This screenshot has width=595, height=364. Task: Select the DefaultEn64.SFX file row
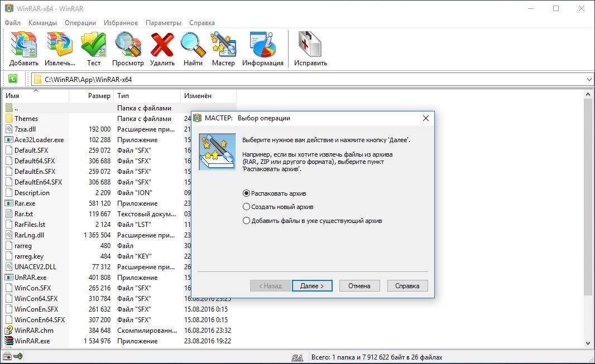tap(120, 182)
